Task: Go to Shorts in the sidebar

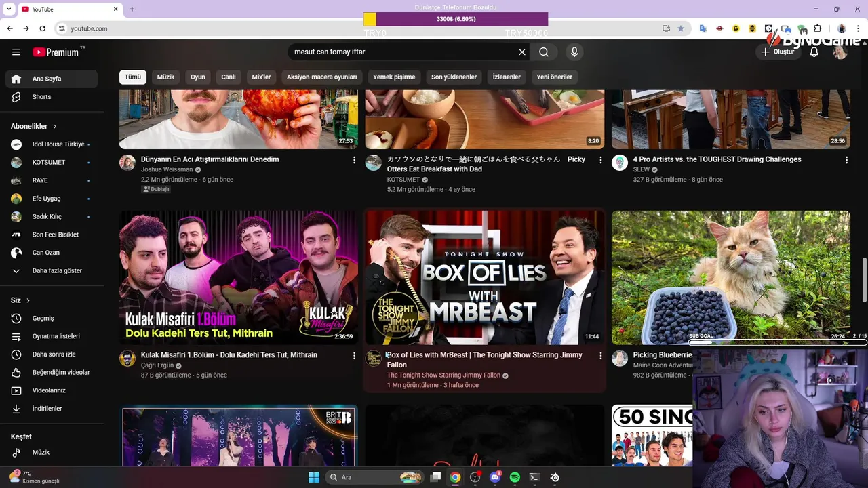Action: (52, 97)
